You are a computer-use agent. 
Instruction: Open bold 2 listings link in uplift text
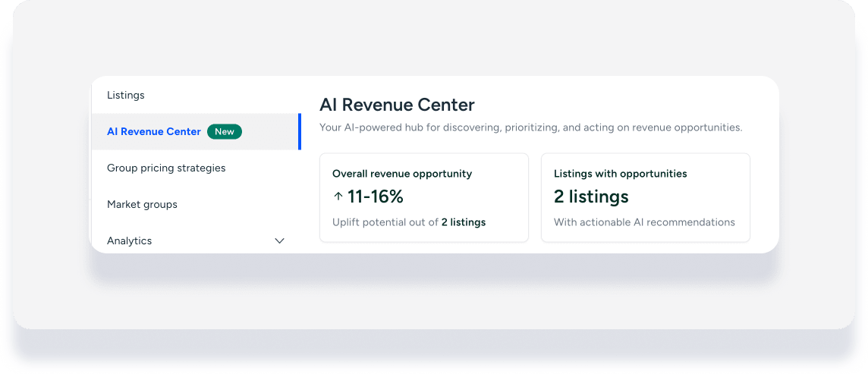tap(464, 222)
